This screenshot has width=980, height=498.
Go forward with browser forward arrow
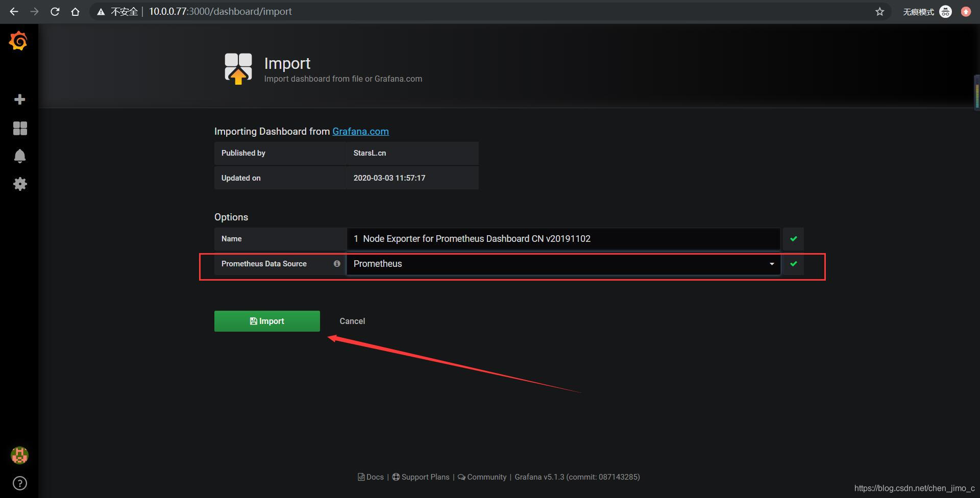click(34, 11)
